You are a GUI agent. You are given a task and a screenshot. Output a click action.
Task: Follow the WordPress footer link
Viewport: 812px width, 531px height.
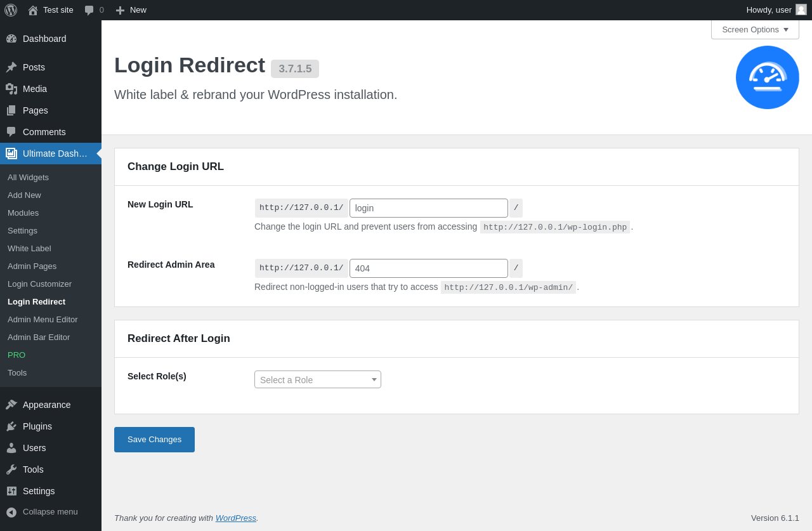(x=235, y=518)
